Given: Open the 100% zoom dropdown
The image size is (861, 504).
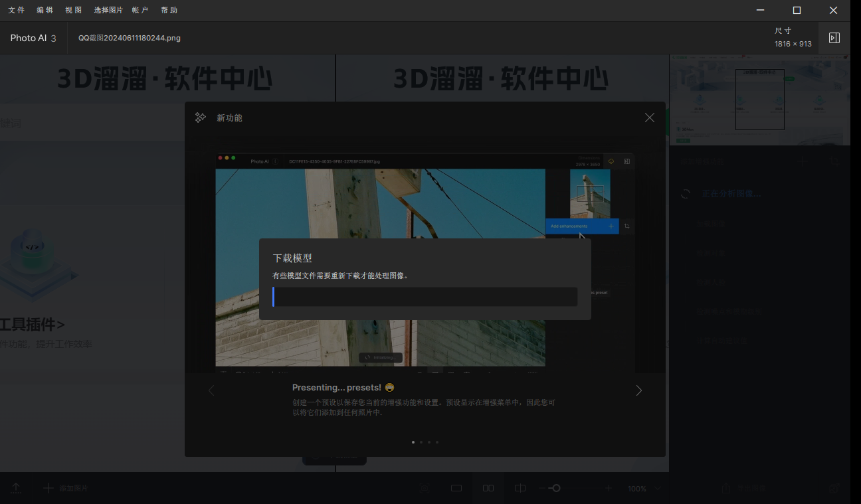Looking at the screenshot, I should click(x=644, y=488).
